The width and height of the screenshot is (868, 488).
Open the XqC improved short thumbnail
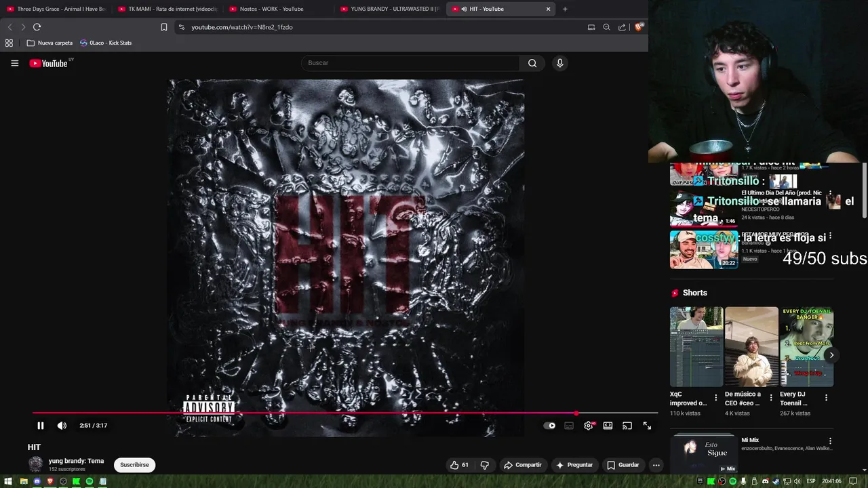click(696, 347)
